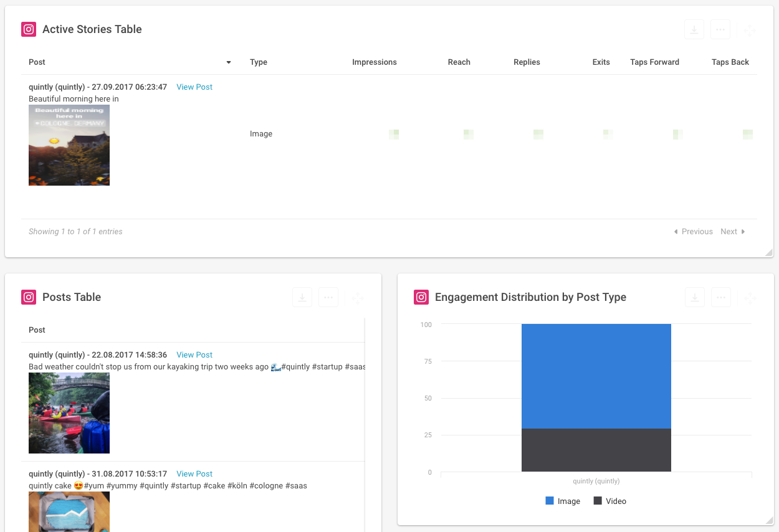Click post header 'quintly (quintly) - 22.08.2017 14:58:36'
Viewport: 779px width, 532px height.
(98, 355)
